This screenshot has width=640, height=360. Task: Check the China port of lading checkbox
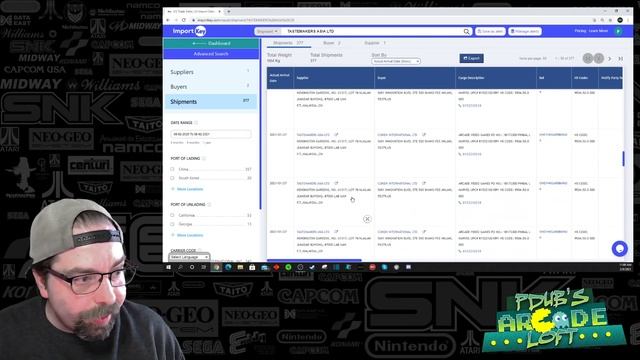(172, 169)
